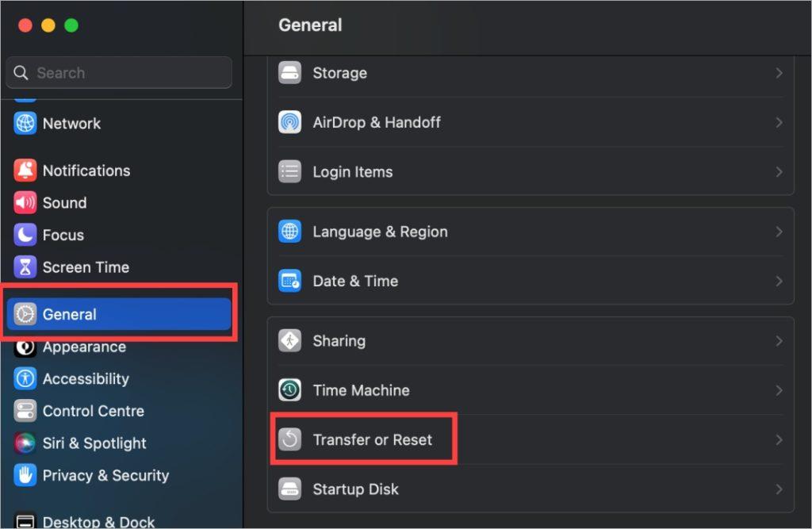This screenshot has width=812, height=529.
Task: Click the Language & Region globe icon
Action: coord(289,231)
